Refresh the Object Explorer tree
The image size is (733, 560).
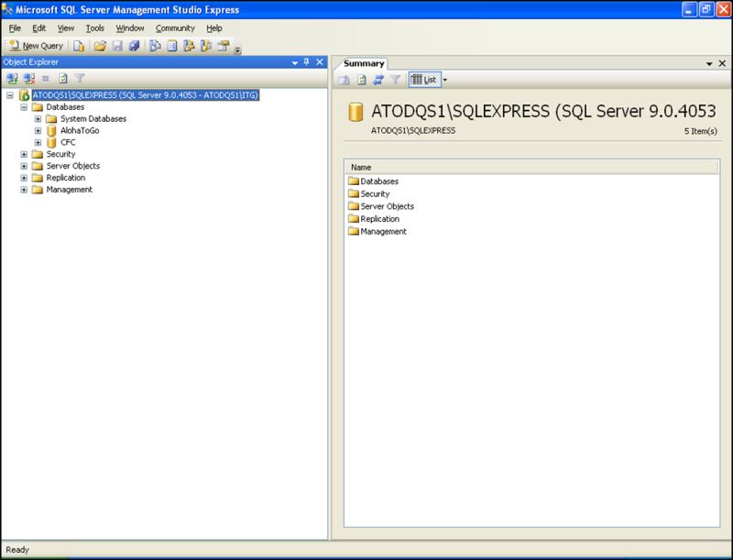61,78
